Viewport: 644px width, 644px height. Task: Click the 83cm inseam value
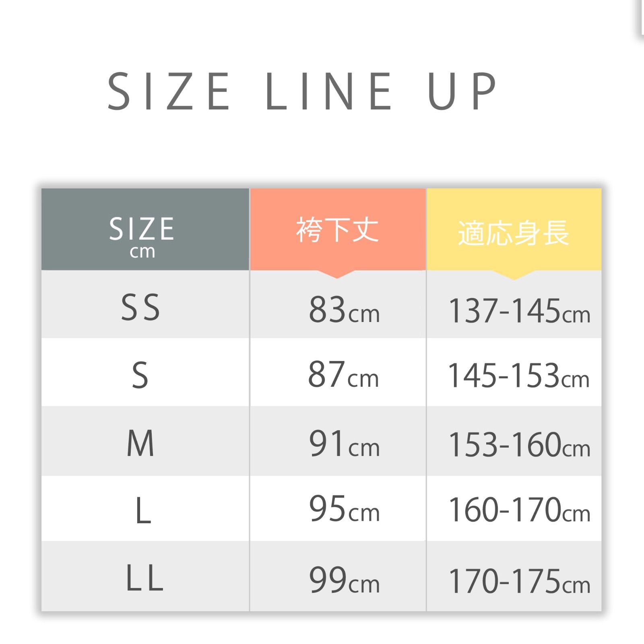click(x=344, y=310)
